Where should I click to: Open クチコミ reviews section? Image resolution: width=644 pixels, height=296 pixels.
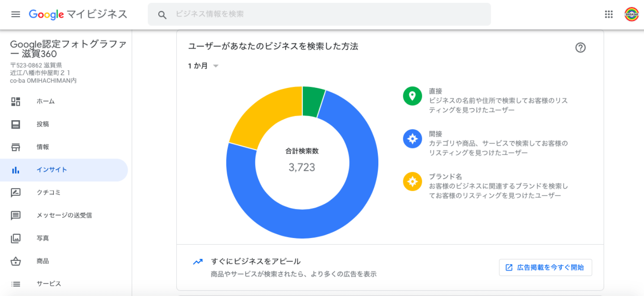tap(49, 192)
